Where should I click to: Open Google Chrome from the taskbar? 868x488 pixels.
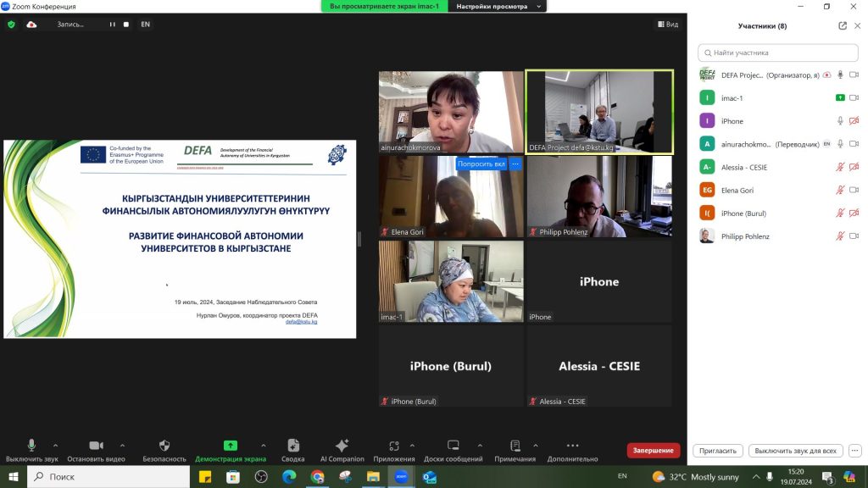317,477
